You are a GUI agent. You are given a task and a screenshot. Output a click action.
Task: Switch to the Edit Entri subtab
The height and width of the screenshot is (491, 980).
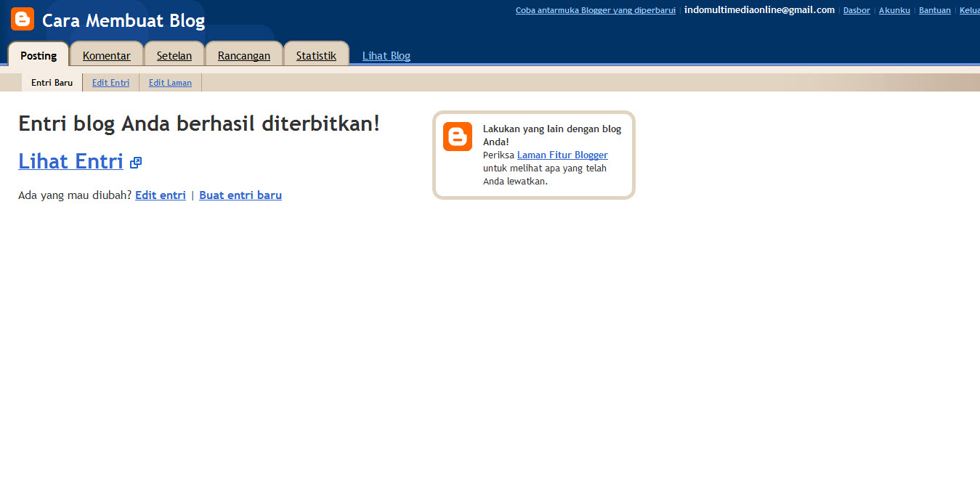point(110,82)
